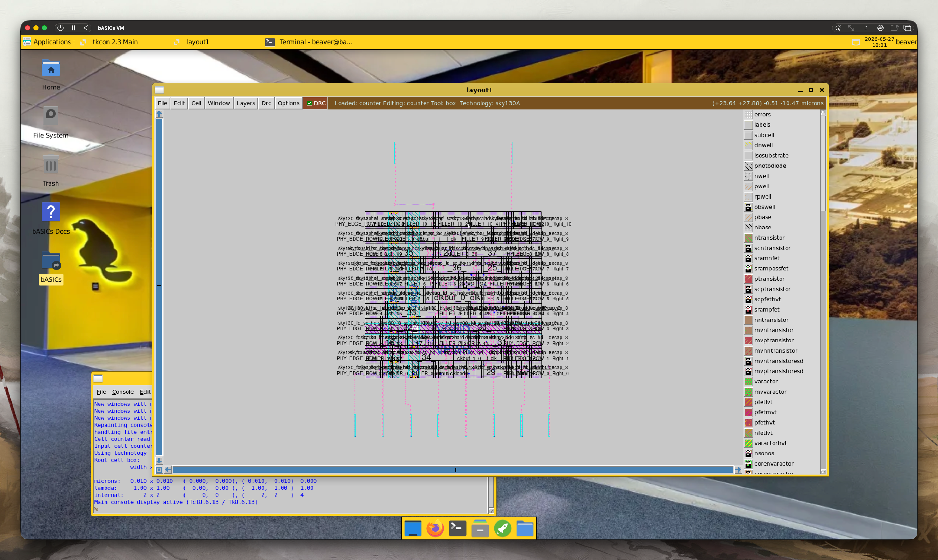Select the nntransistor layer icon

click(x=748, y=320)
